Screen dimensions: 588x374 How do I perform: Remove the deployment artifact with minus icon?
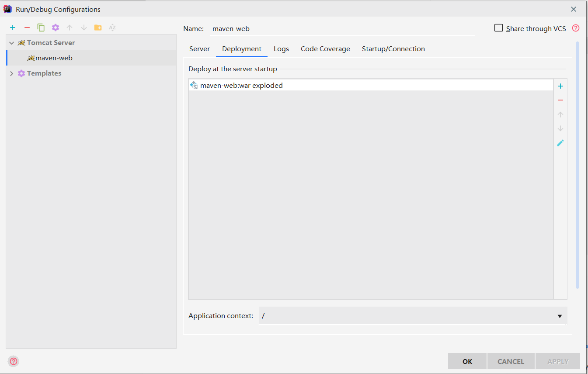point(560,100)
